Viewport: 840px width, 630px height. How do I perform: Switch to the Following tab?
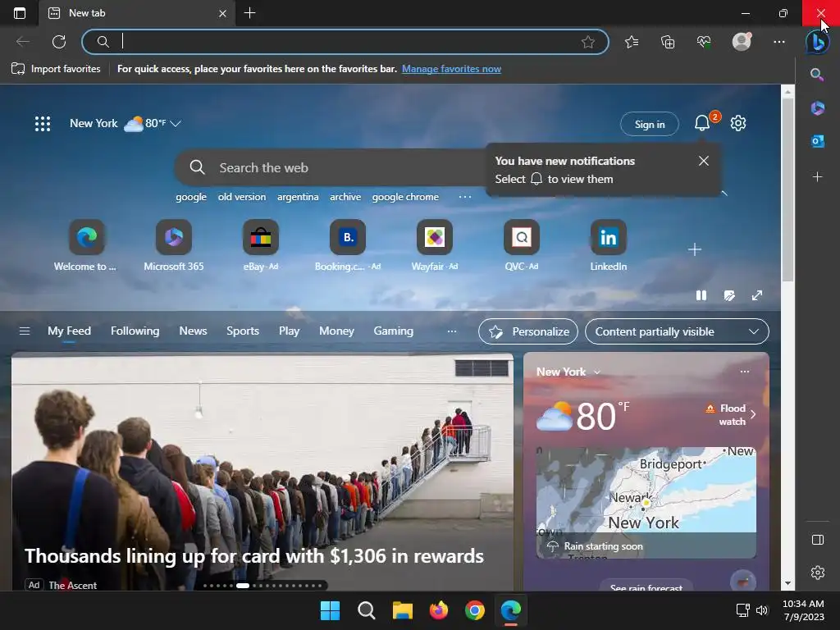pos(135,331)
